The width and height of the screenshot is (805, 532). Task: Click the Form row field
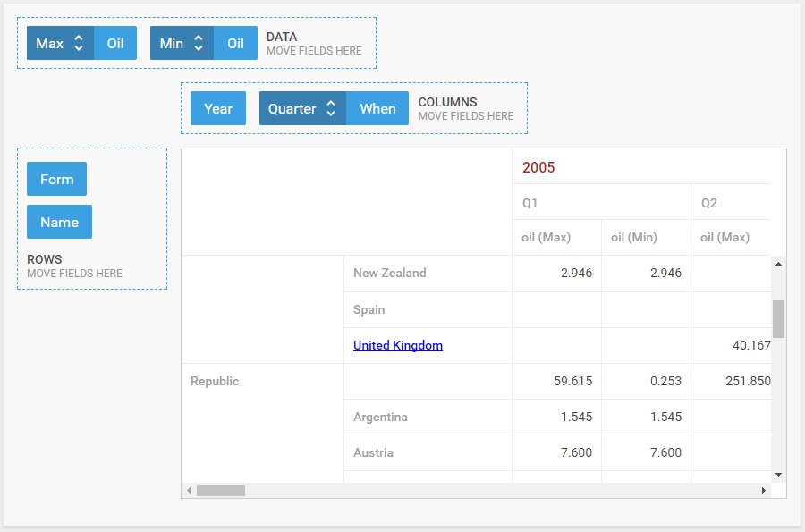point(57,179)
